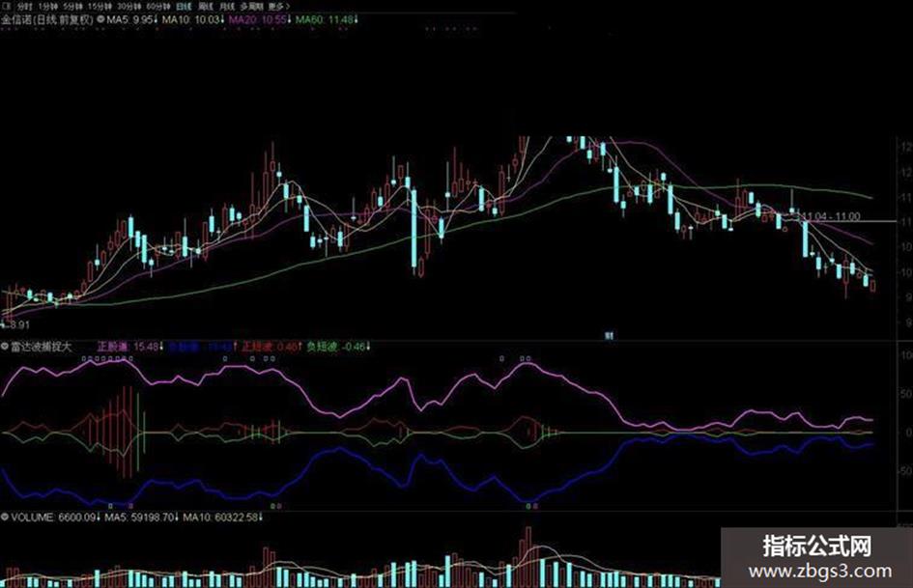Select the 60分钟 period tab
Image resolution: width=913 pixels, height=588 pixels.
(x=157, y=7)
